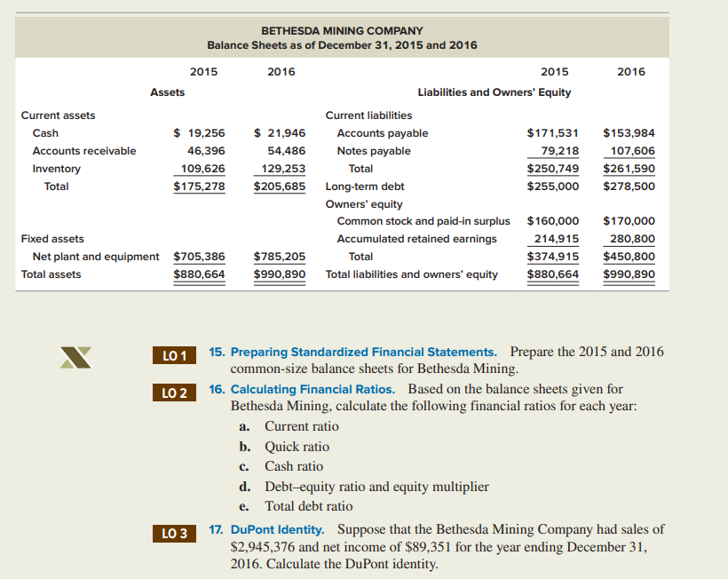This screenshot has height=579, width=728.
Task: Click item d. Debt–equity ratio and equity multiplier
Action: [x=365, y=487]
